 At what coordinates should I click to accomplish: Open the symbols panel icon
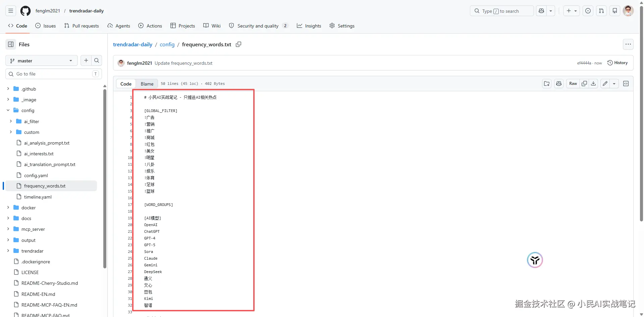pyautogui.click(x=626, y=84)
